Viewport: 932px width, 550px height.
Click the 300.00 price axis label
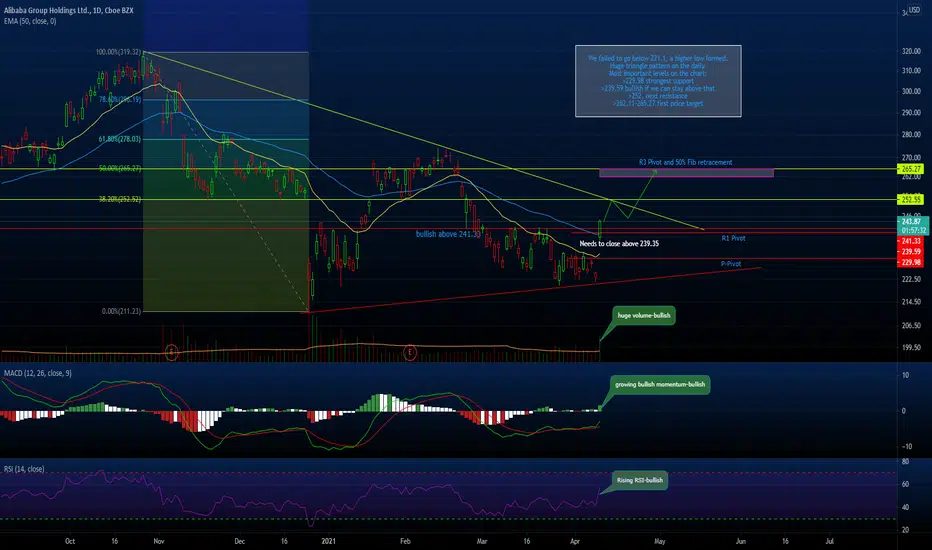(x=911, y=92)
